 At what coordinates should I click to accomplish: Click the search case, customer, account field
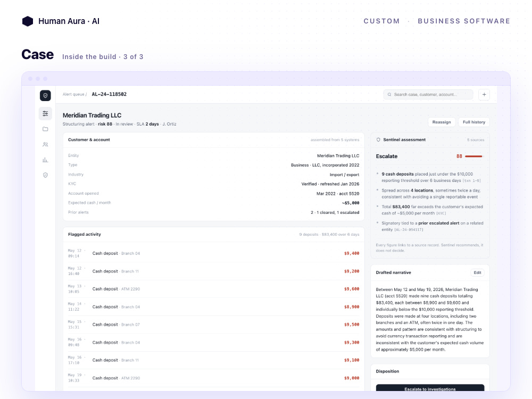pos(428,95)
